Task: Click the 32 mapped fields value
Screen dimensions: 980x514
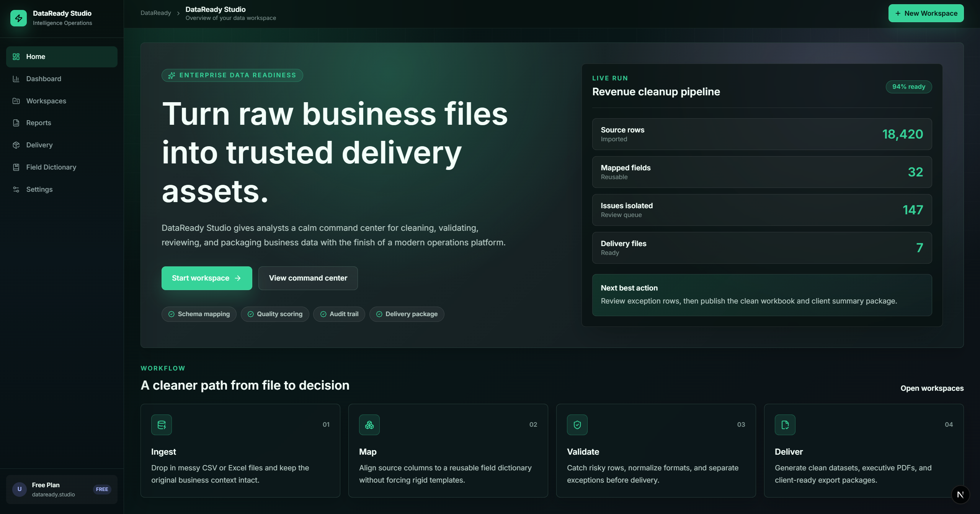Action: pyautogui.click(x=916, y=172)
